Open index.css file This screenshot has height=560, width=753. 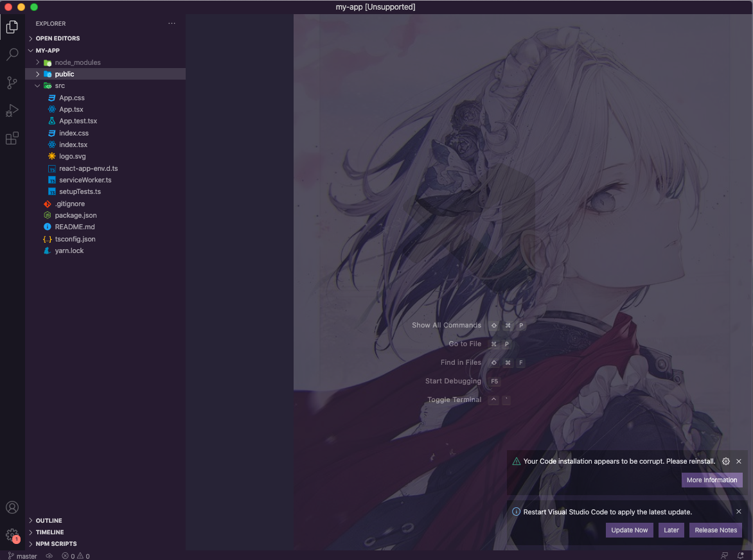click(x=105, y=133)
